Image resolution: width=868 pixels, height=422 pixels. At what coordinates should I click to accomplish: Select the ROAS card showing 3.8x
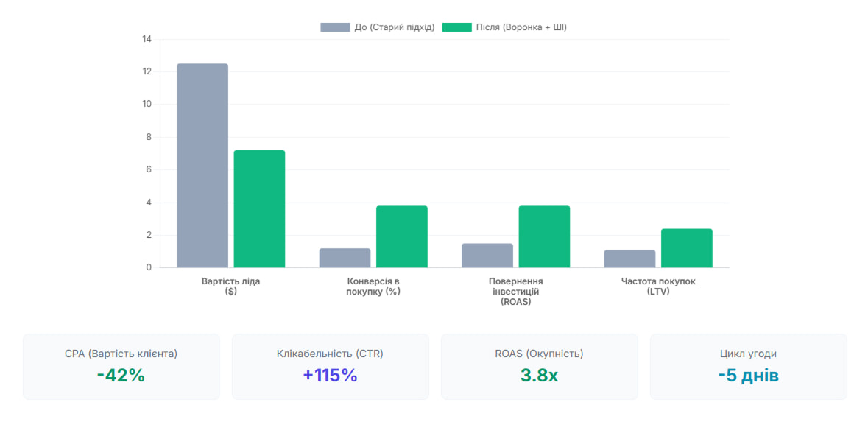539,367
